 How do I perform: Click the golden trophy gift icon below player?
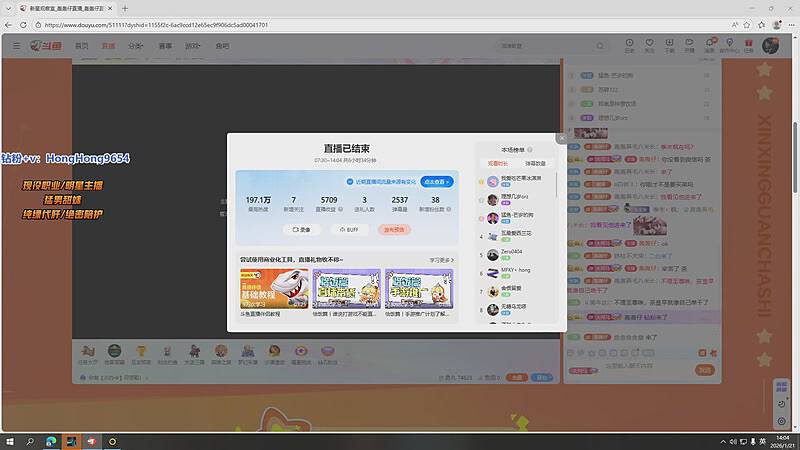coord(141,351)
